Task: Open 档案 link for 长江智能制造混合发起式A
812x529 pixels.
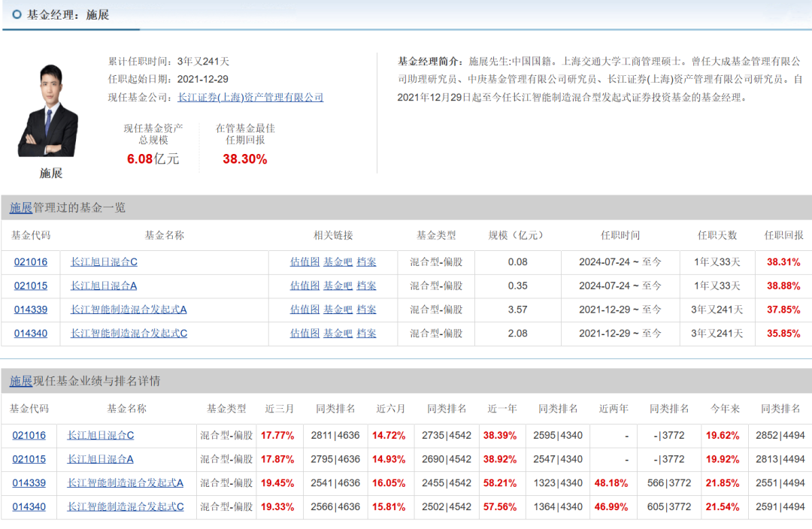Action: click(367, 310)
